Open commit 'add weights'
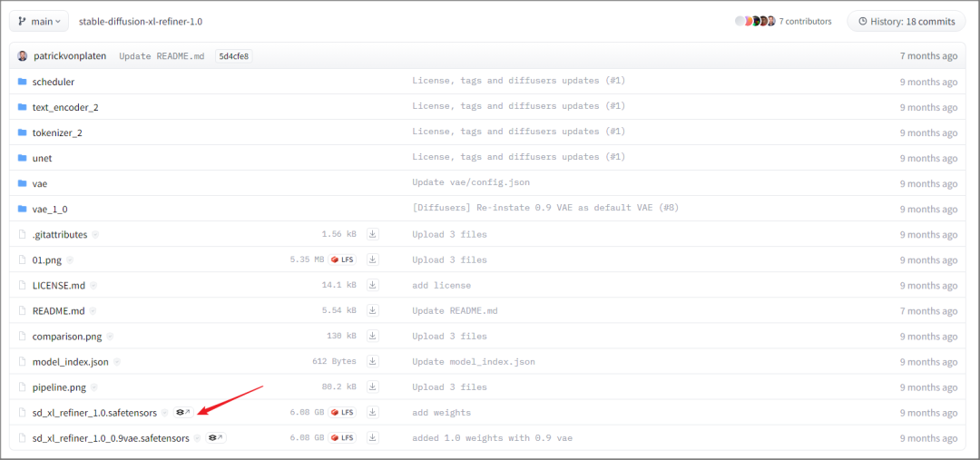This screenshot has width=980, height=460. click(441, 413)
